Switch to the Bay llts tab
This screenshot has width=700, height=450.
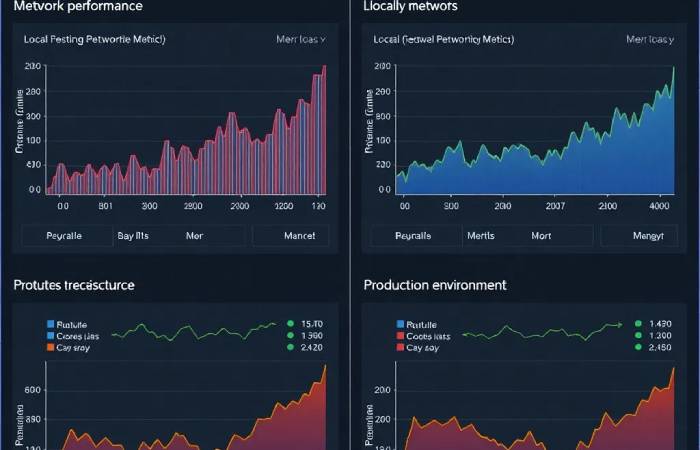[133, 236]
